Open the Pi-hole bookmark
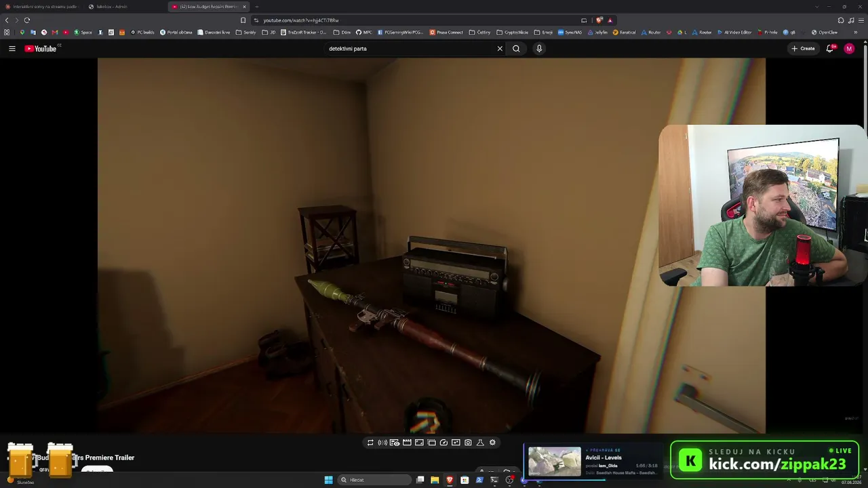 [x=768, y=33]
